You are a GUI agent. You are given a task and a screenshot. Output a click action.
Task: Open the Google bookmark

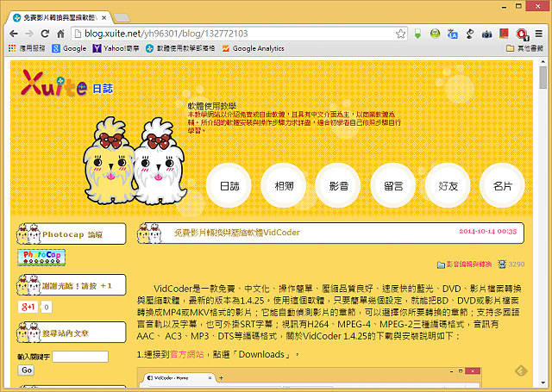click(x=69, y=48)
